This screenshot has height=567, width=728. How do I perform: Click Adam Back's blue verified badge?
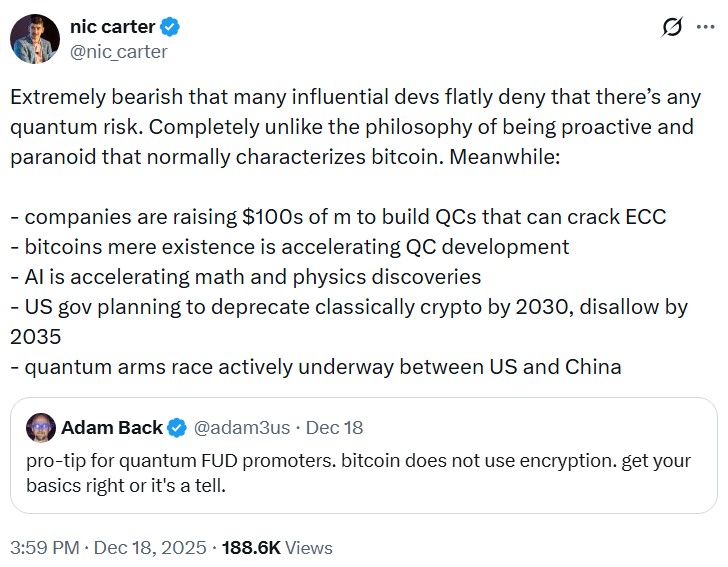point(177,428)
